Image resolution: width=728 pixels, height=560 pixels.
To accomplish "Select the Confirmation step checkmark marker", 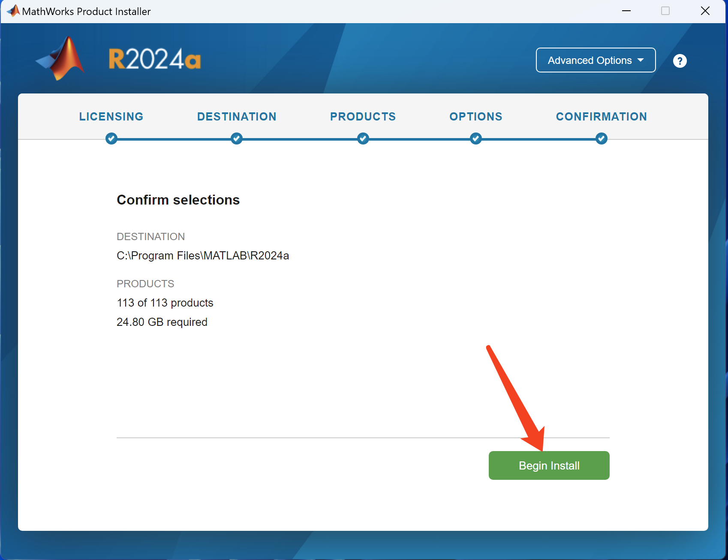I will [602, 138].
